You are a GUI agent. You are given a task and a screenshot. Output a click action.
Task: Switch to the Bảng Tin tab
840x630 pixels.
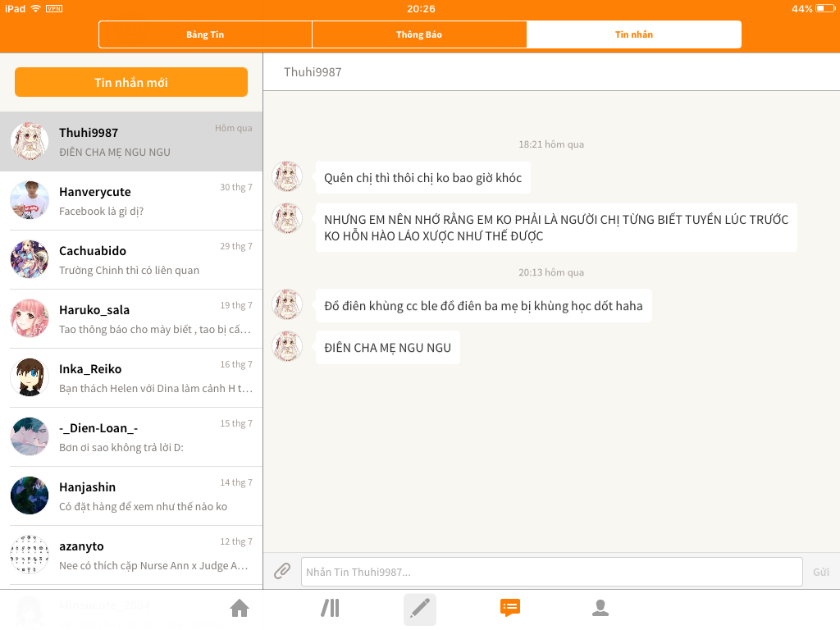[205, 34]
